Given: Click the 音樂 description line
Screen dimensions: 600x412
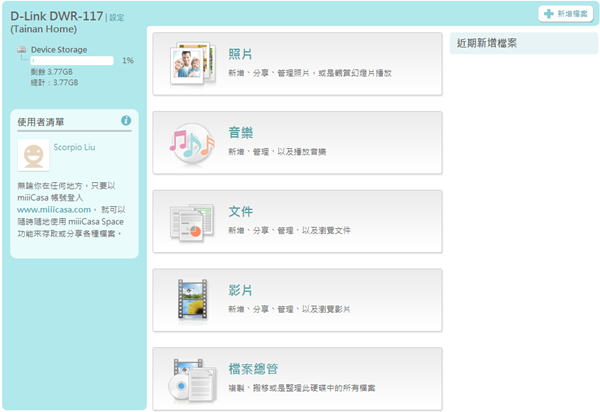Looking at the screenshot, I should [x=277, y=152].
